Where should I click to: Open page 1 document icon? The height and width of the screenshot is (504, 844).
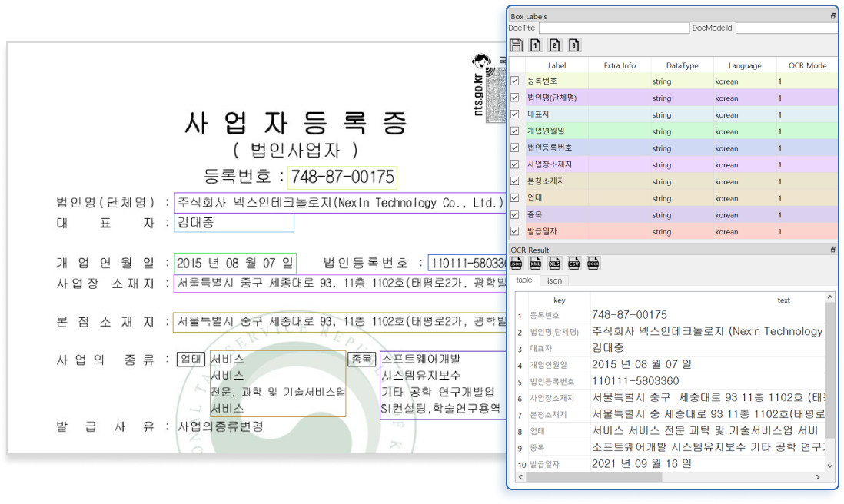pos(536,45)
